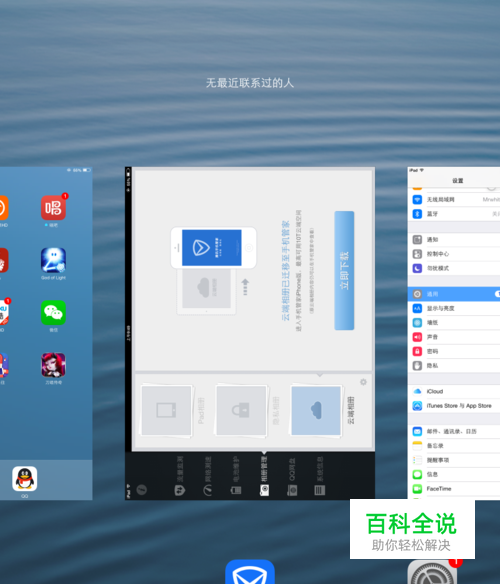
Task: Switch to QQ网盘 tab
Action: 292,476
